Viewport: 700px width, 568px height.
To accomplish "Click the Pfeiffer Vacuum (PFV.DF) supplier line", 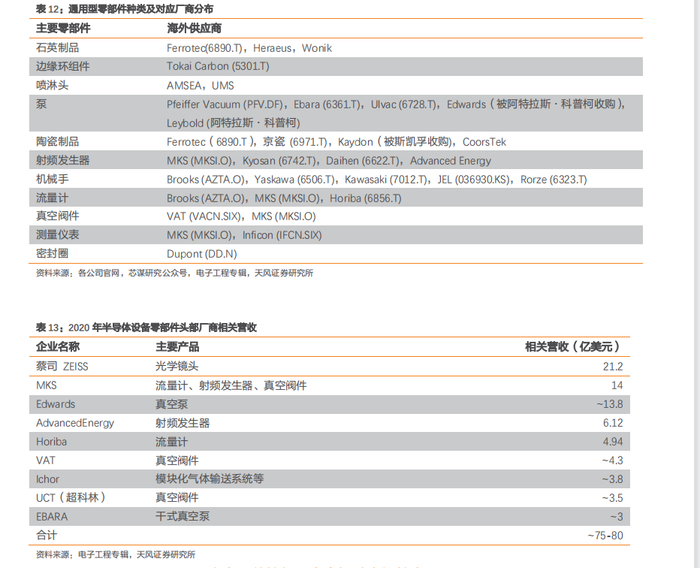I will 396,104.
